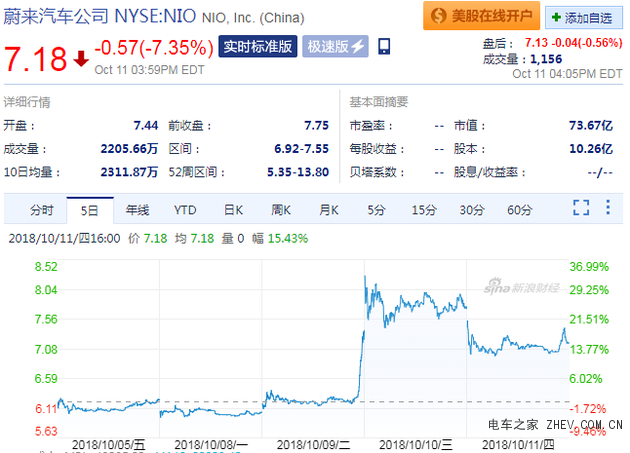
Task: Click the current price 7.18
Action: click(35, 59)
